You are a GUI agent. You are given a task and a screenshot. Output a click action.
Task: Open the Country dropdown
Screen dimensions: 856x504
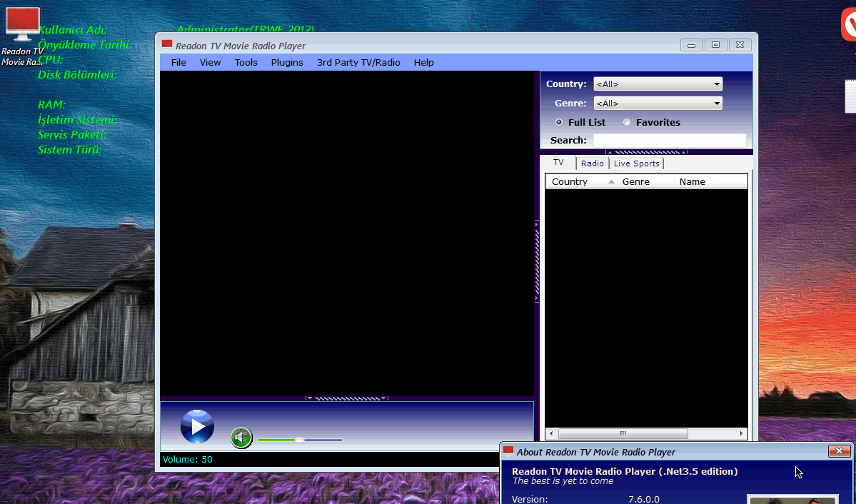coord(658,84)
